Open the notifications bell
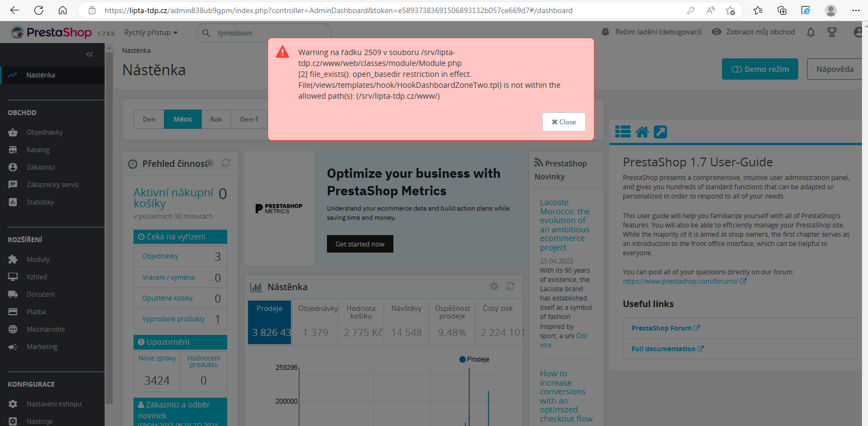Viewport: 868px width, 426px height. [x=811, y=32]
